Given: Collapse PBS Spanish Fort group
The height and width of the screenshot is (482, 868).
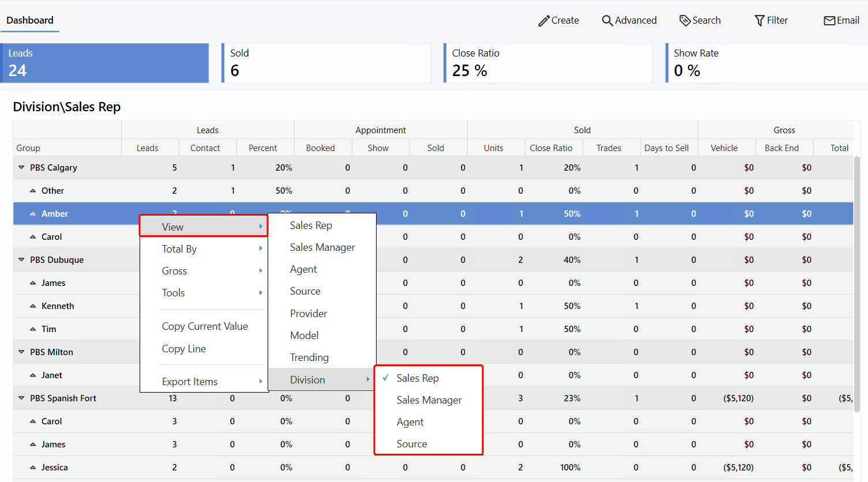Looking at the screenshot, I should point(21,398).
